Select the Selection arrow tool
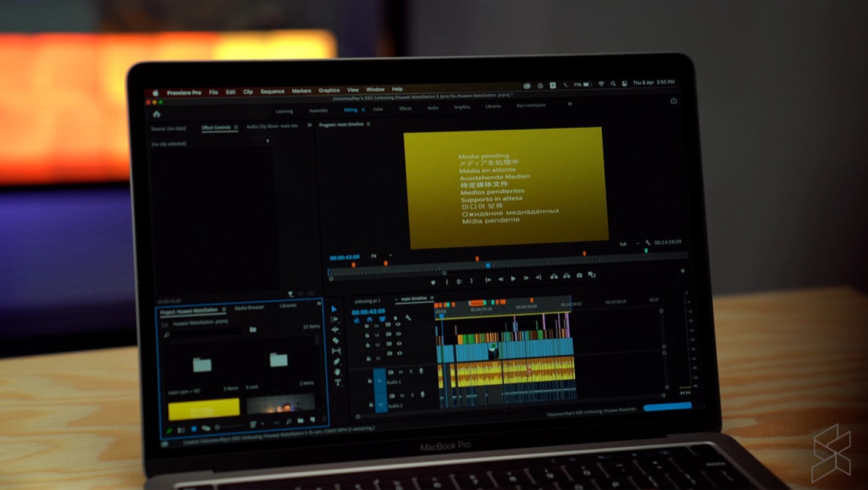 (334, 310)
